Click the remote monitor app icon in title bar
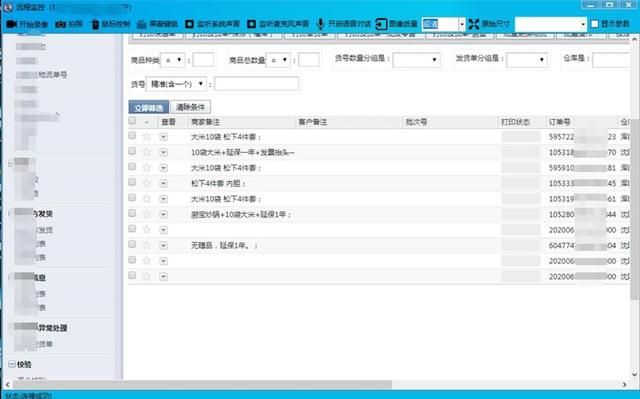 click(8, 7)
